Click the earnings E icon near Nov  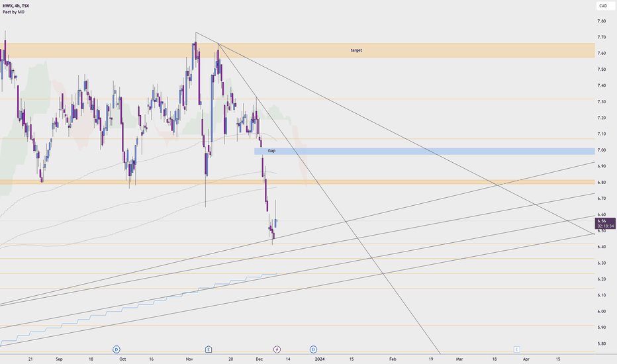tap(209, 349)
